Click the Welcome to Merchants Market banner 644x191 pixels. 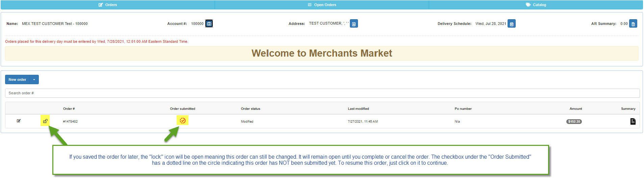pos(321,53)
